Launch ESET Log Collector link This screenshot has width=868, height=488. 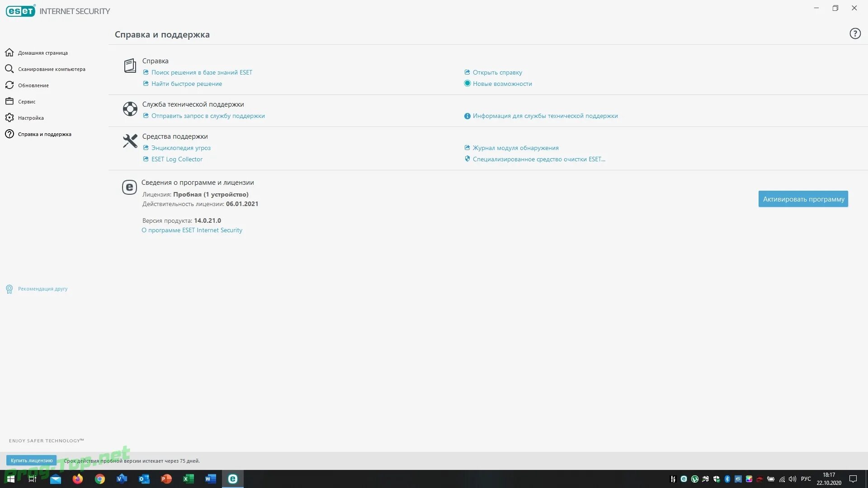pos(177,159)
